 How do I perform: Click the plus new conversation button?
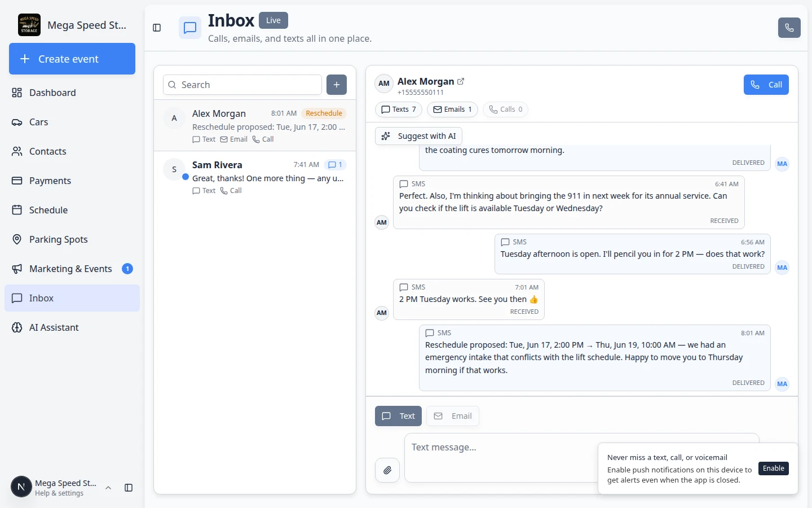point(337,85)
